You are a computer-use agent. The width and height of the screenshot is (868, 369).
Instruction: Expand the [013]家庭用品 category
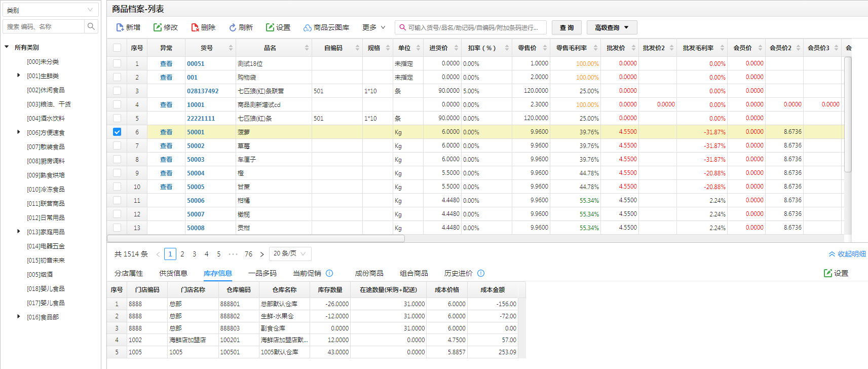pyautogui.click(x=19, y=232)
